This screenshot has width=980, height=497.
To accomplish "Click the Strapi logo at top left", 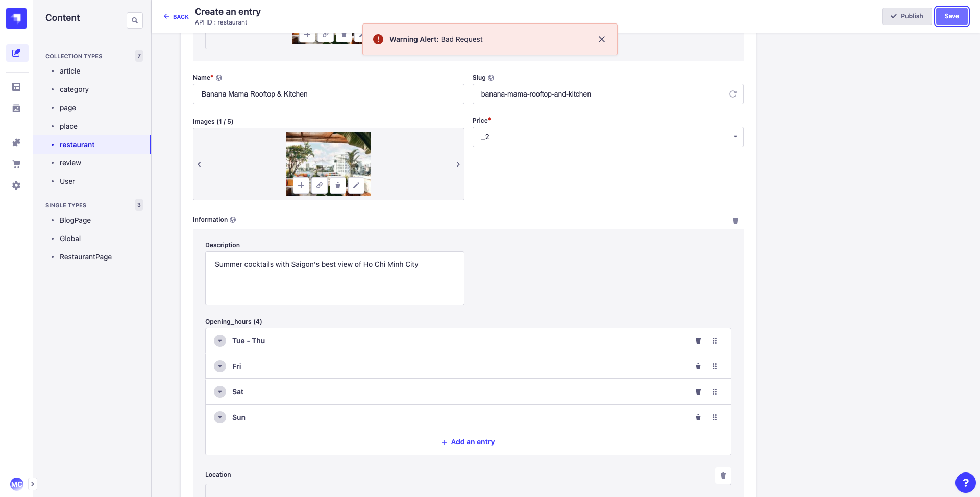I will pyautogui.click(x=16, y=18).
